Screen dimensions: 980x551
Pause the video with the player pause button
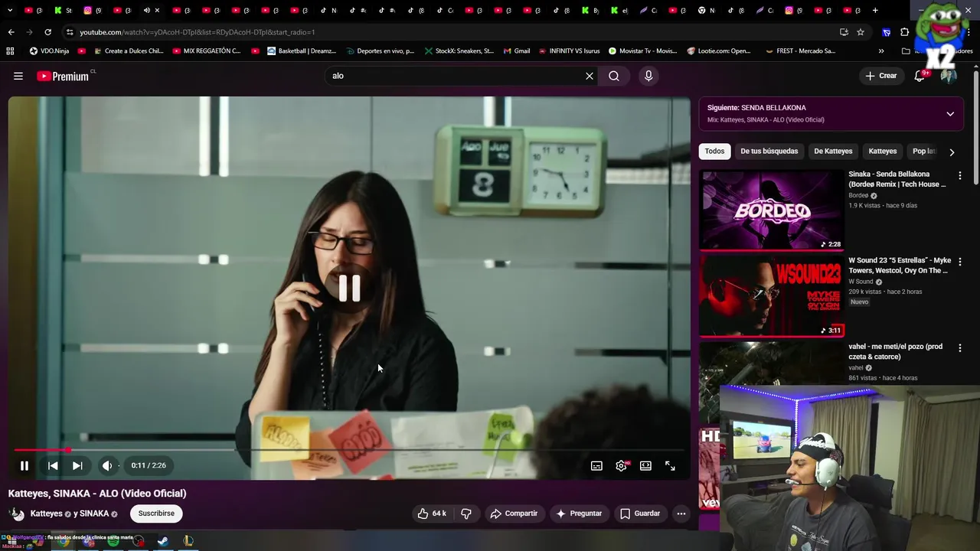coord(24,465)
